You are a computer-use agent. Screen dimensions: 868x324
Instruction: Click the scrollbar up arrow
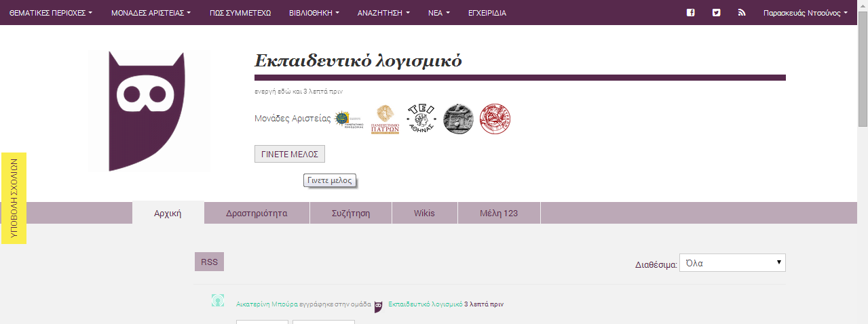pos(863,5)
